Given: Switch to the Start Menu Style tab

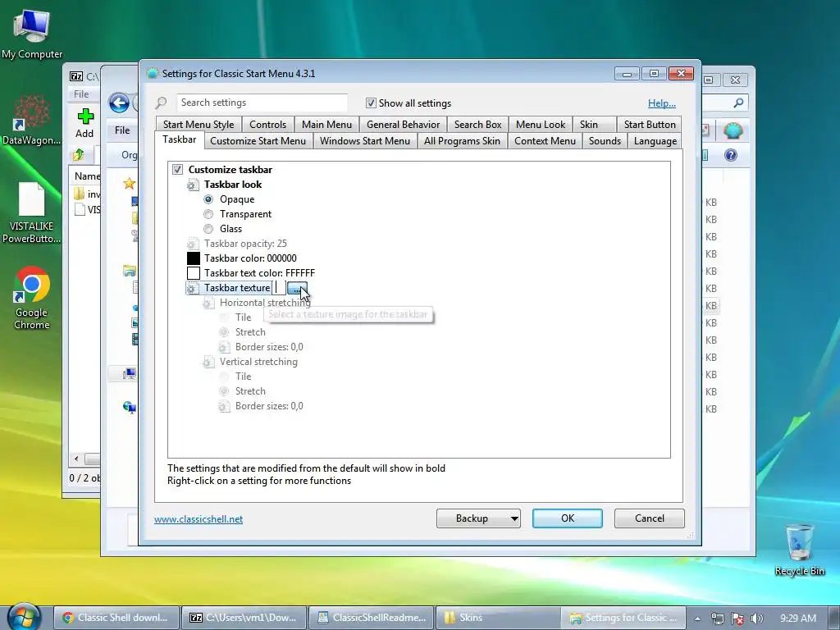Looking at the screenshot, I should pos(199,125).
